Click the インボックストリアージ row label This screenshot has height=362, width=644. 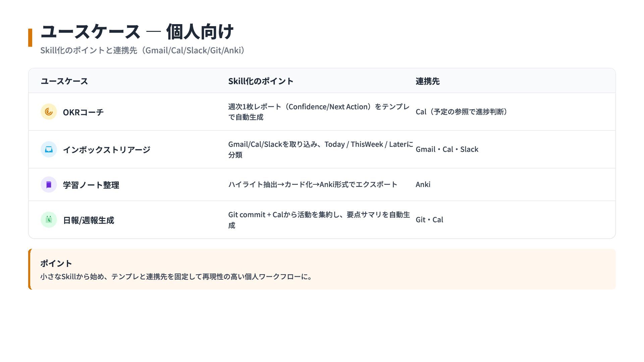[x=106, y=150]
